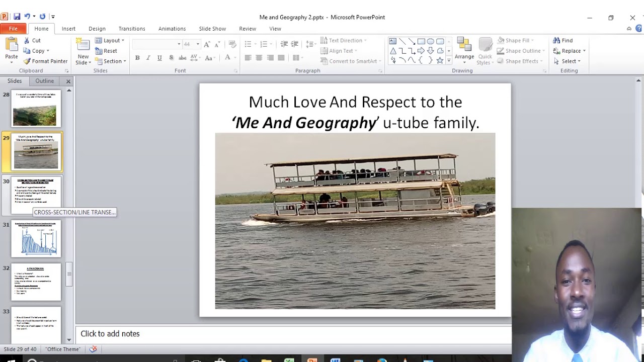Click Reset in the Slides group
The height and width of the screenshot is (362, 644).
106,51
